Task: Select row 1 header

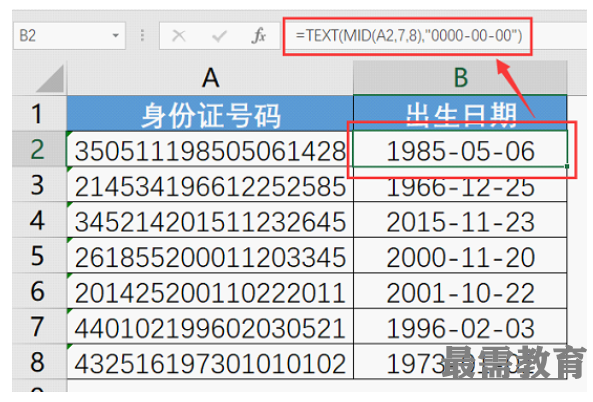Action: (x=39, y=113)
